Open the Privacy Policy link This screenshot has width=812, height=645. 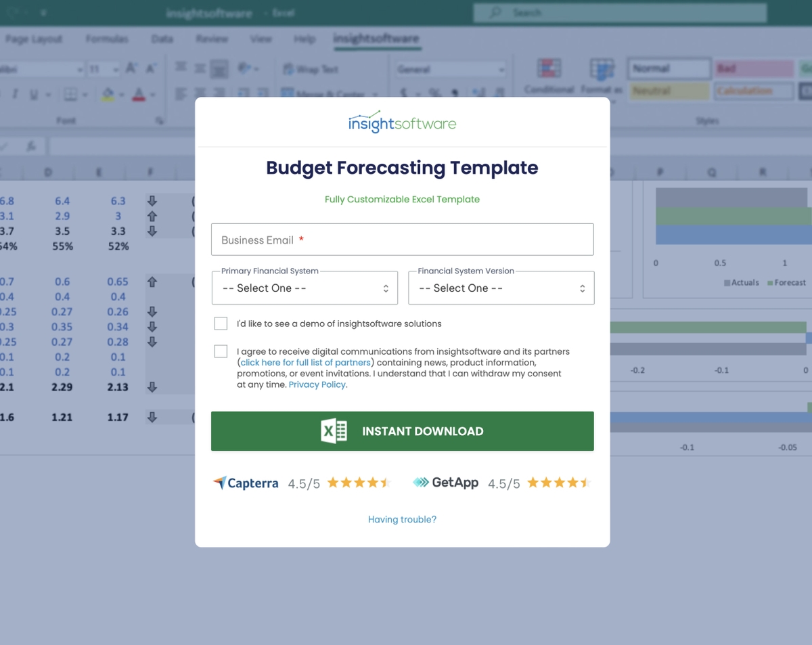(x=317, y=384)
